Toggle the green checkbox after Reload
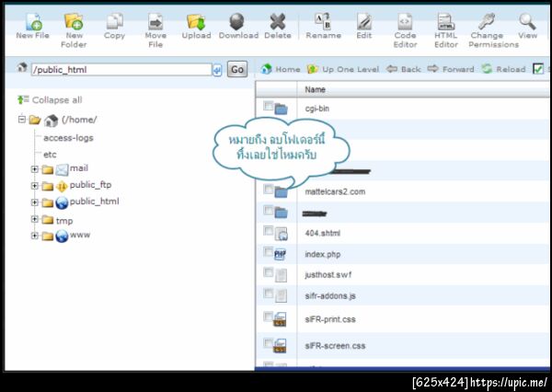Image resolution: width=552 pixels, height=392 pixels. click(x=538, y=69)
